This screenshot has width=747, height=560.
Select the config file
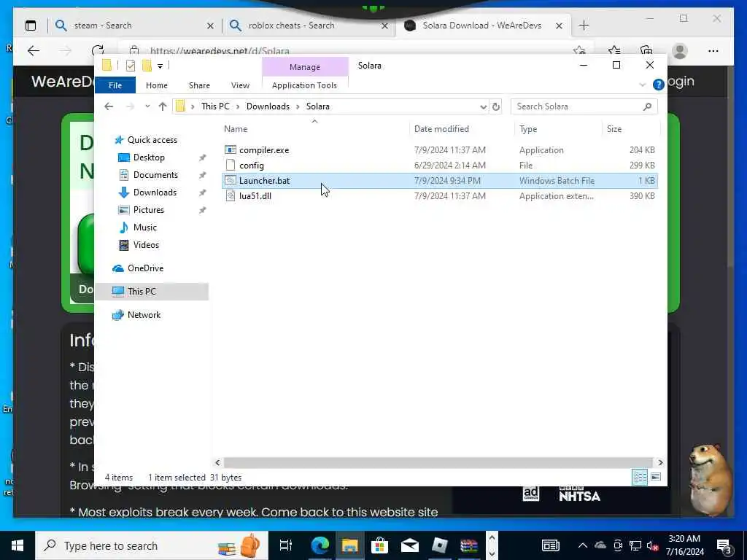coord(251,166)
